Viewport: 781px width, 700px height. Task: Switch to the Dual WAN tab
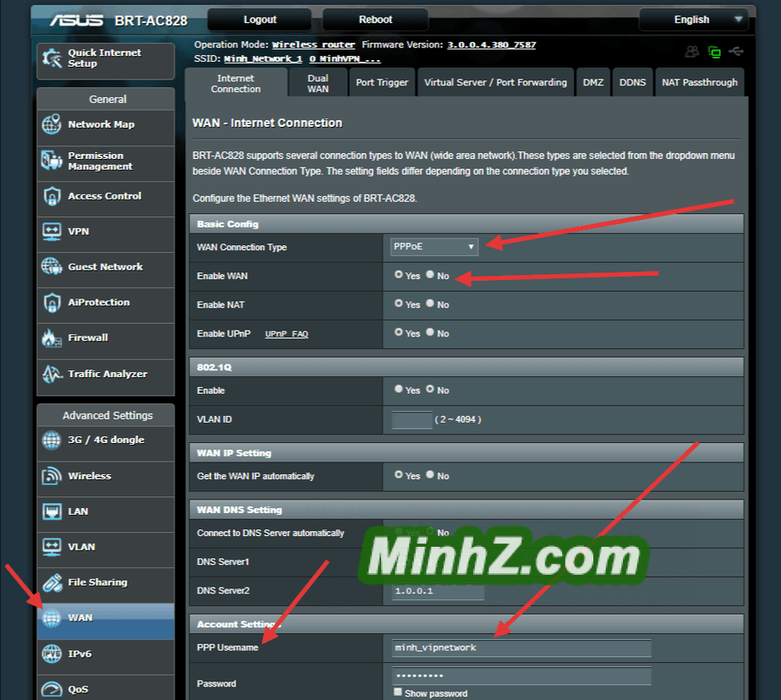(x=318, y=83)
